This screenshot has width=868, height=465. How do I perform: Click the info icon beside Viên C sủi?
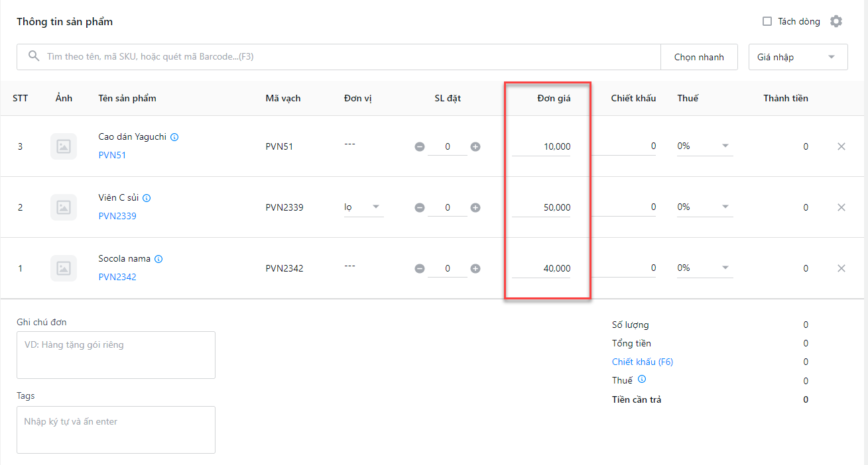point(147,198)
